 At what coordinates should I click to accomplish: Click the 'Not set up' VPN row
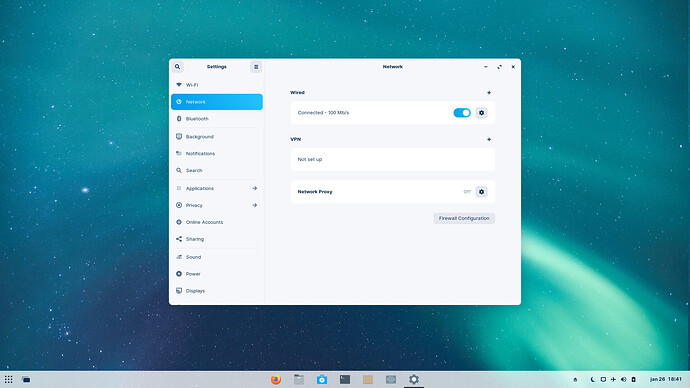[x=393, y=159]
